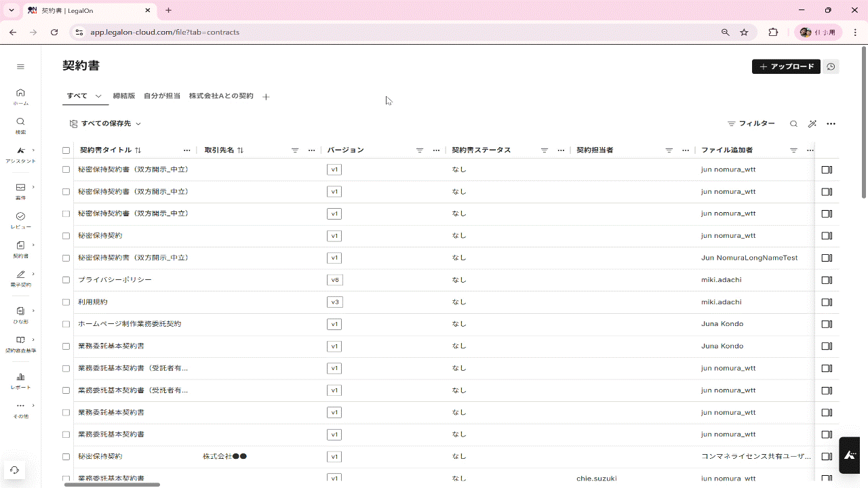Open レポート in the sidebar

point(20,380)
